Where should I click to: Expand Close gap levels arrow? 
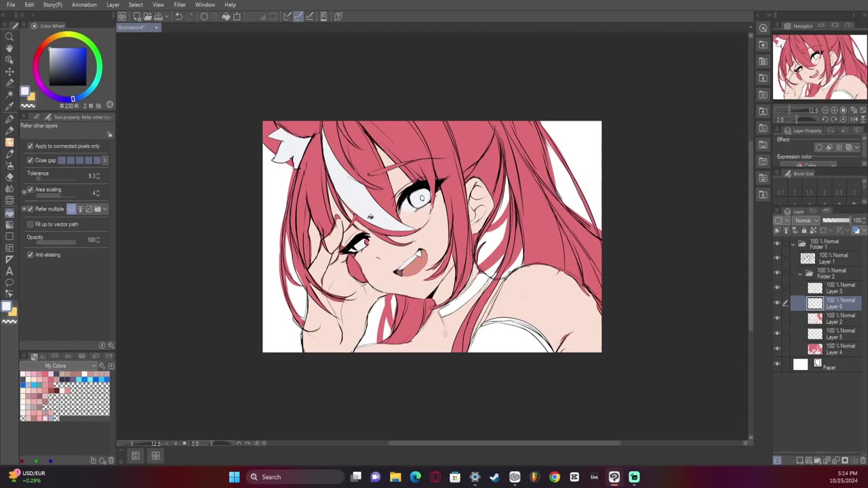(104, 160)
